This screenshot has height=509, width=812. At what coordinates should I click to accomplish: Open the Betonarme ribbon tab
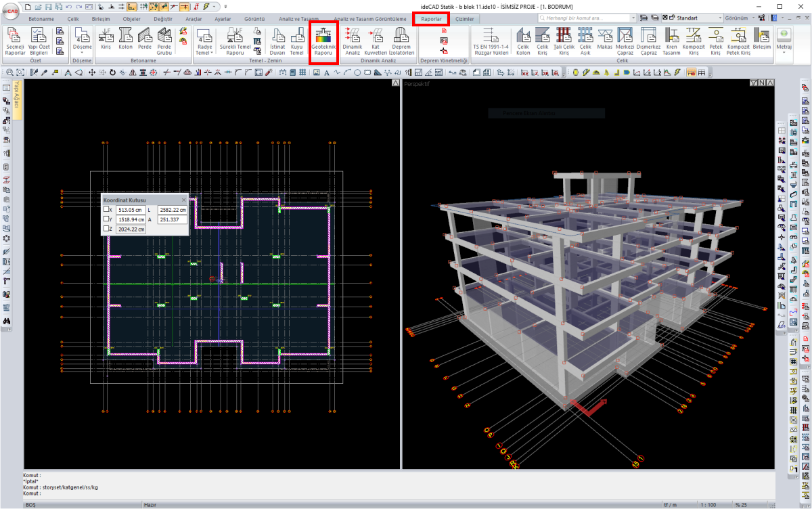coord(41,19)
